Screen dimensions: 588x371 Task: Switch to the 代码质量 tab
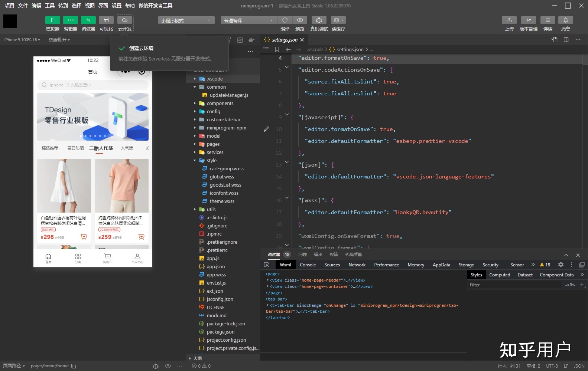(353, 255)
